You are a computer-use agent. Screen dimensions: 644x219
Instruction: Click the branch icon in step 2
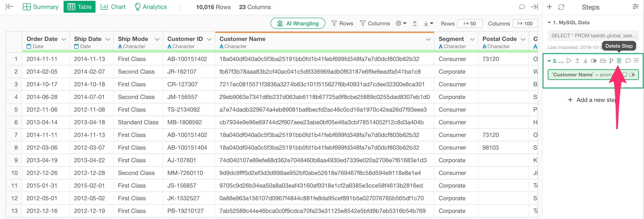(x=611, y=61)
